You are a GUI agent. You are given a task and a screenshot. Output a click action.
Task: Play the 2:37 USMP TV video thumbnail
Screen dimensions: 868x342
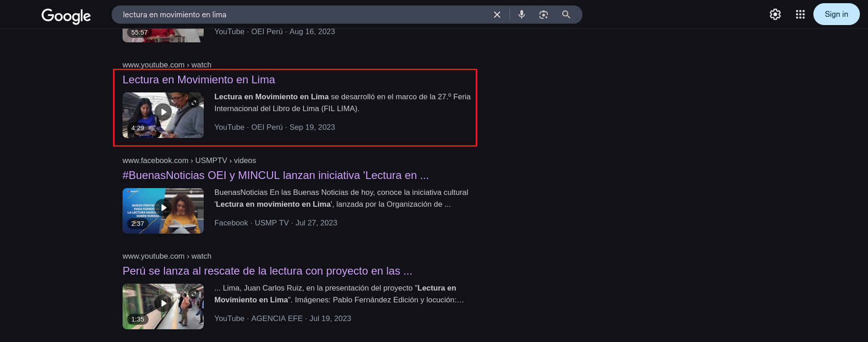coord(163,208)
